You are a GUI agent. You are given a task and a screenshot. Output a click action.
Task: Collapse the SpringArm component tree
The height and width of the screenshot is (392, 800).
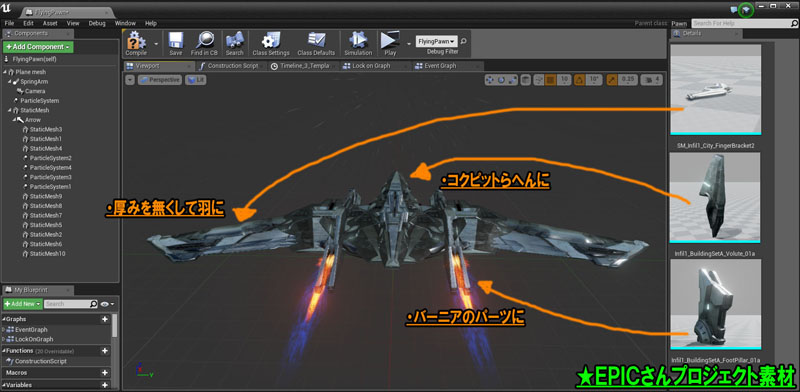point(10,82)
